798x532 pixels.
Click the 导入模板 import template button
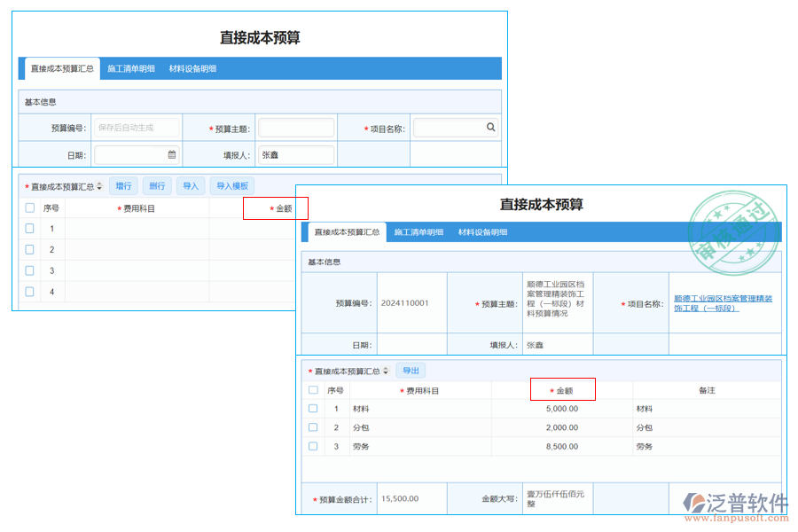coord(231,185)
